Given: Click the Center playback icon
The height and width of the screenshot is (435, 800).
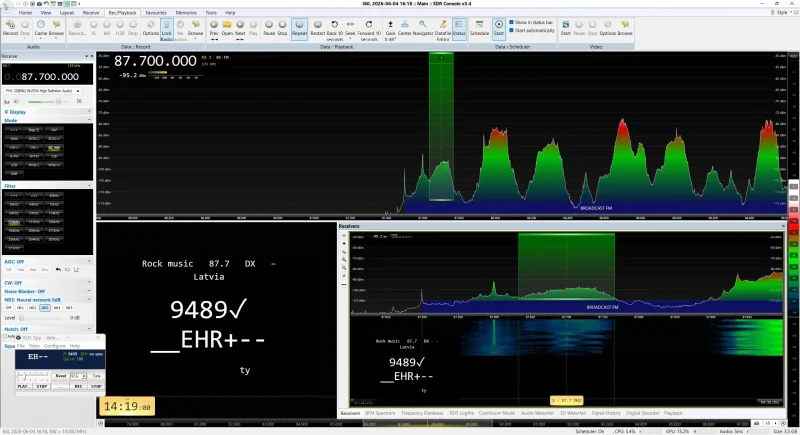Looking at the screenshot, I should (x=405, y=28).
